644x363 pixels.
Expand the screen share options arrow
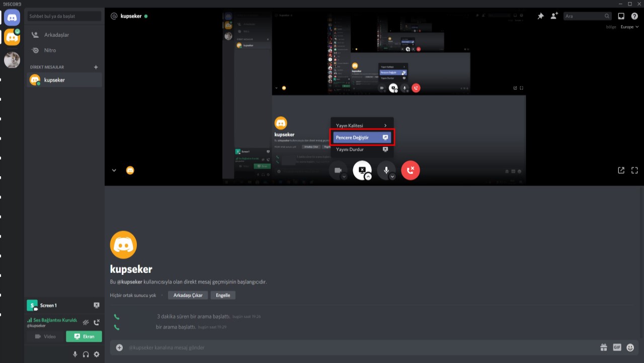368,177
